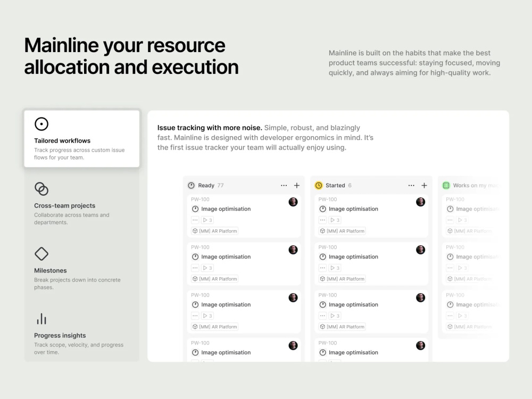This screenshot has height=399, width=532.
Task: Show the Progress insights tab
Action: 82,334
